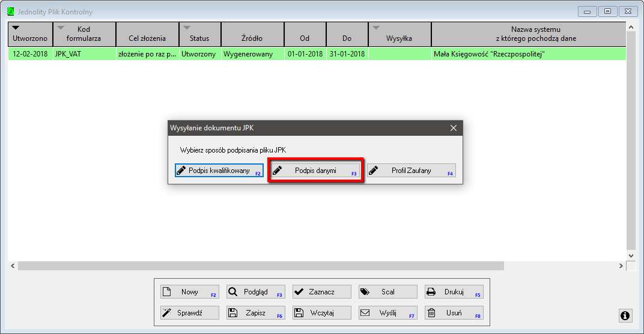Delete entry with Usuń trash button

click(454, 312)
